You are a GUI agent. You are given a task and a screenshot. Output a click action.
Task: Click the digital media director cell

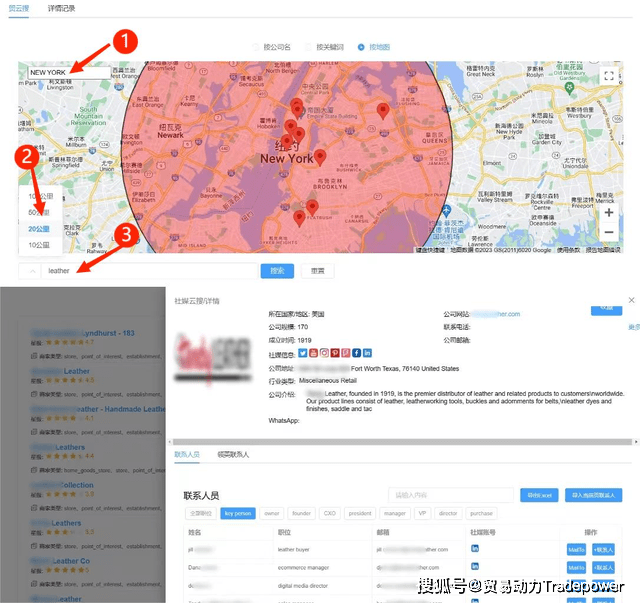pos(303,585)
